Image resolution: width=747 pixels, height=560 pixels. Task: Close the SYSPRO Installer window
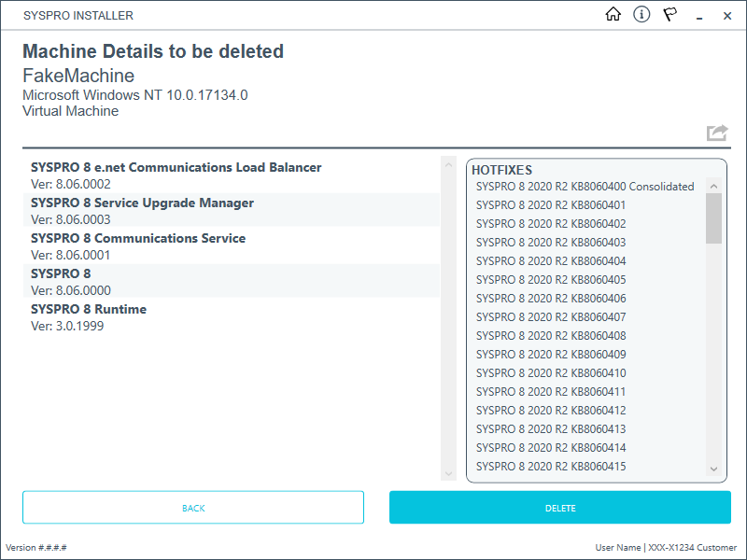pos(727,16)
